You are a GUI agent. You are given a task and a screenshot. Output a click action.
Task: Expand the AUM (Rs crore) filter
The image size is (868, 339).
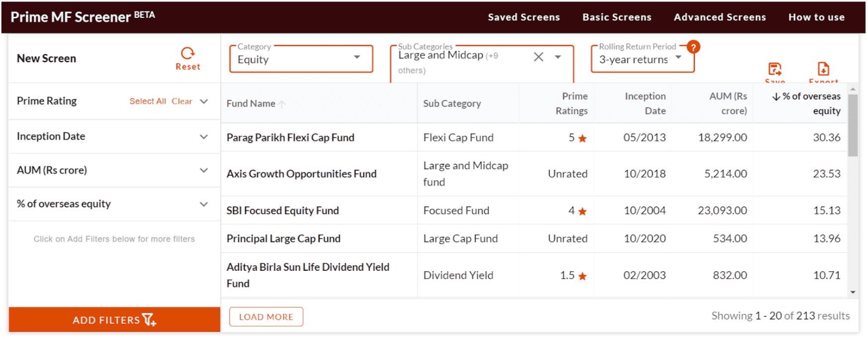114,170
